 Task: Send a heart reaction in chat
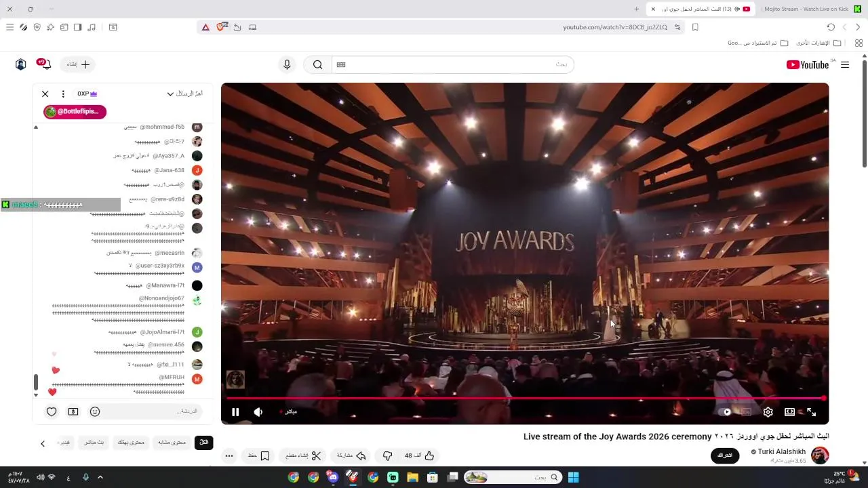[x=52, y=411]
